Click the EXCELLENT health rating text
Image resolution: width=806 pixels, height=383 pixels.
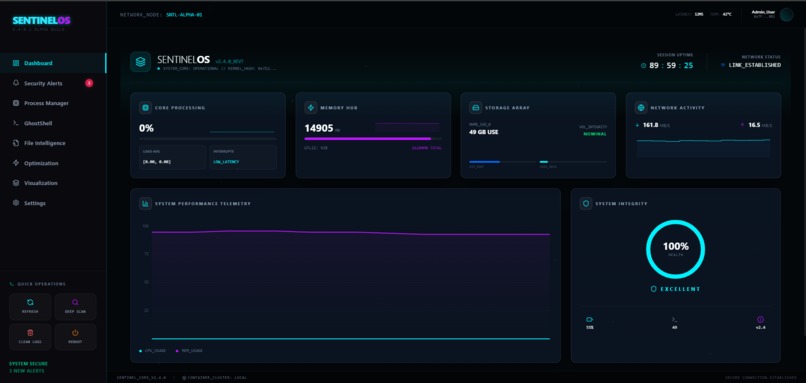click(x=680, y=289)
